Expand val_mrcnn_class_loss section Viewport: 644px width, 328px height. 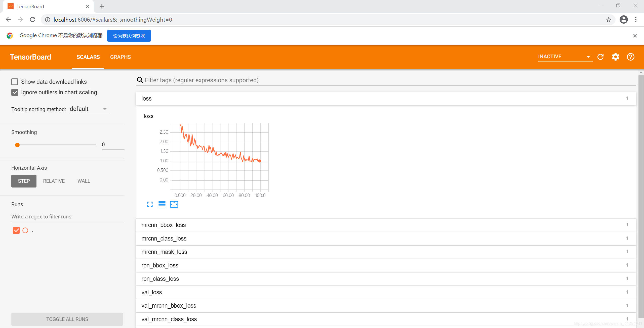[x=386, y=319]
